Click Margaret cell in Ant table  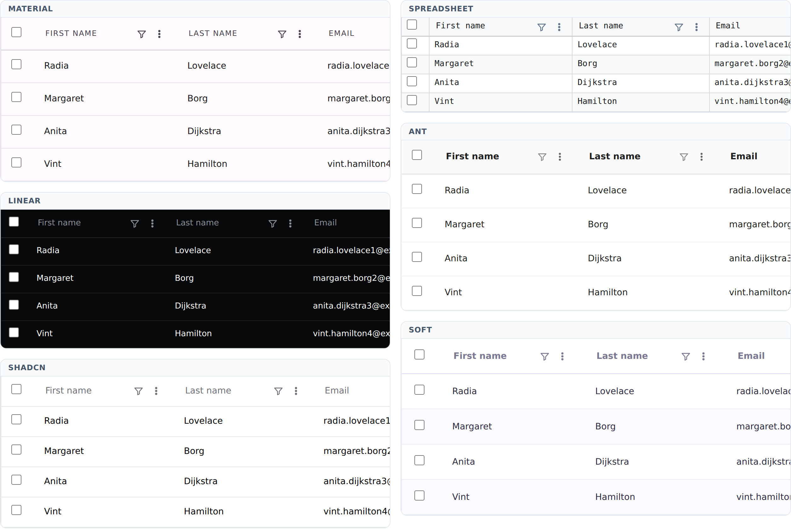[464, 224]
